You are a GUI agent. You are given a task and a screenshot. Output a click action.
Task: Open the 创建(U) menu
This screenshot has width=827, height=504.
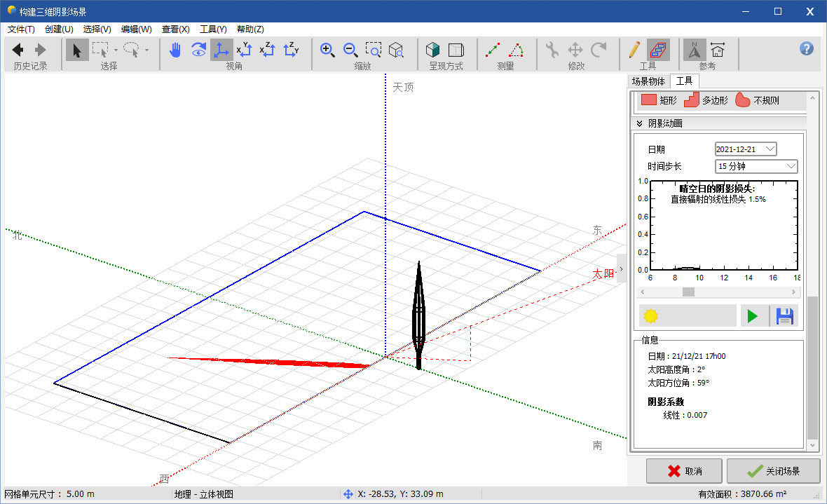click(59, 29)
